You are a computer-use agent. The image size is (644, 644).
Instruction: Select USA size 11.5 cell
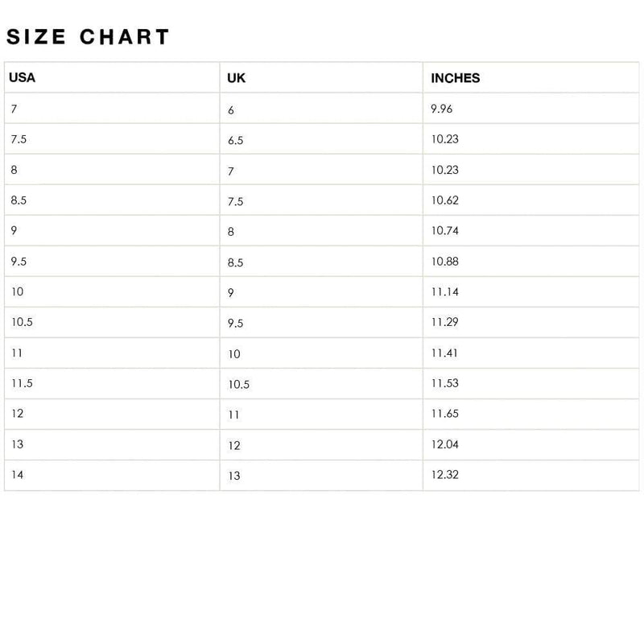[x=22, y=384]
